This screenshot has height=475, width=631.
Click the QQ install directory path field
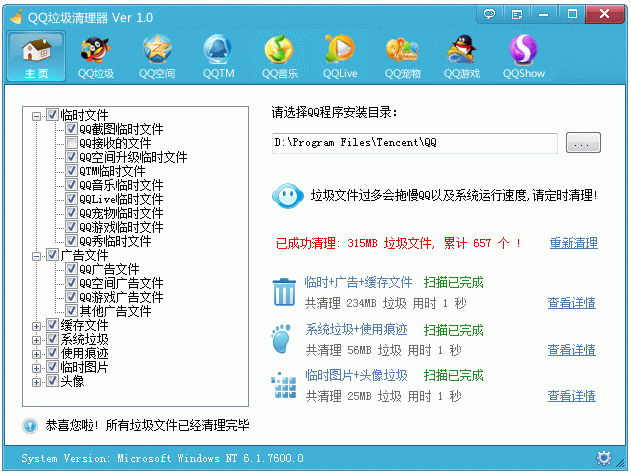tap(415, 143)
